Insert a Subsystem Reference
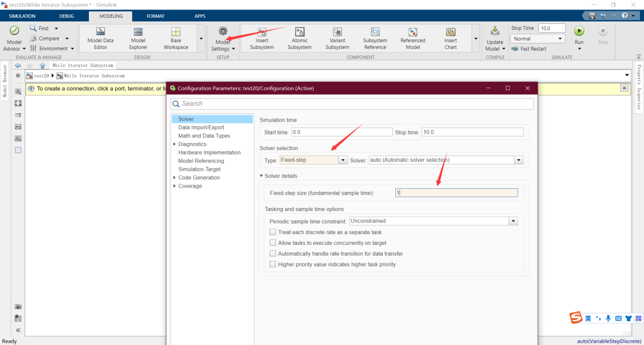Viewport: 644px width, 345px height. [x=375, y=39]
